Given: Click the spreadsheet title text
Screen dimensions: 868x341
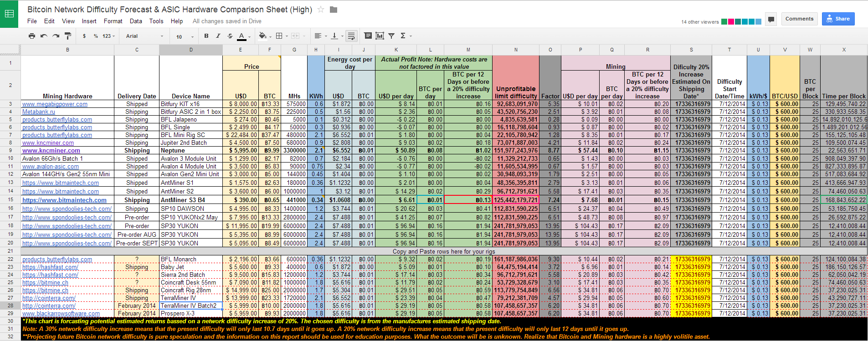Looking at the screenshot, I should (x=169, y=10).
